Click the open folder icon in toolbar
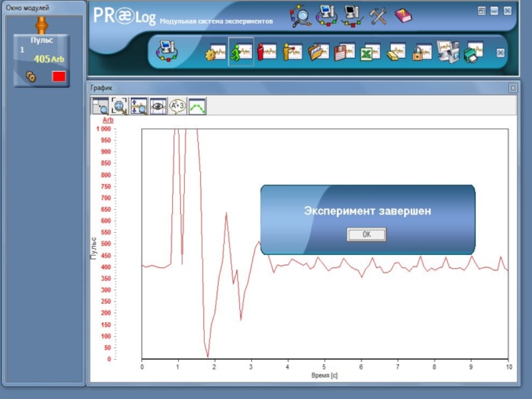Viewport: 532px width, 399px height. 319,52
